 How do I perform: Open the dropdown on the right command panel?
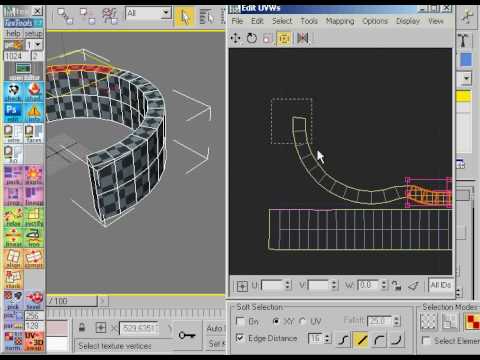(466, 79)
